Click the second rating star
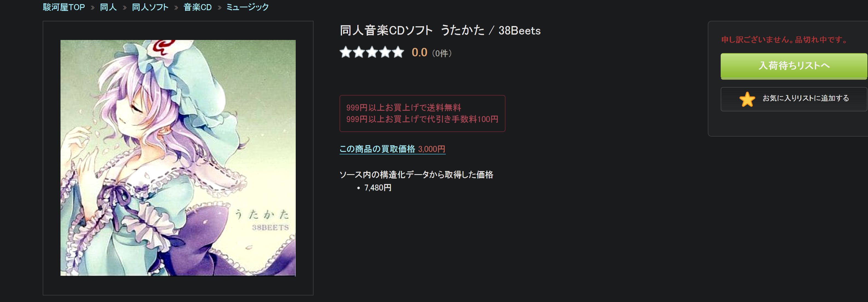Viewport: 868px width, 302px height. 359,52
